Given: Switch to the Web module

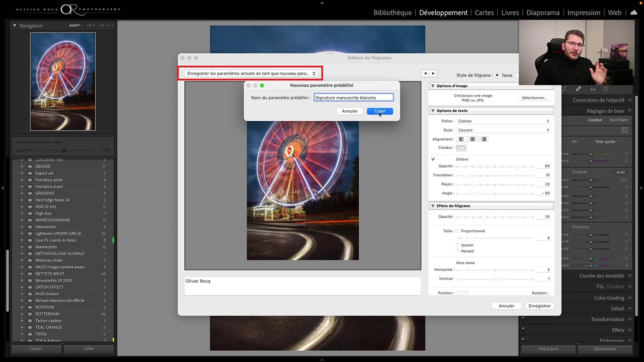Looking at the screenshot, I should (x=615, y=13).
